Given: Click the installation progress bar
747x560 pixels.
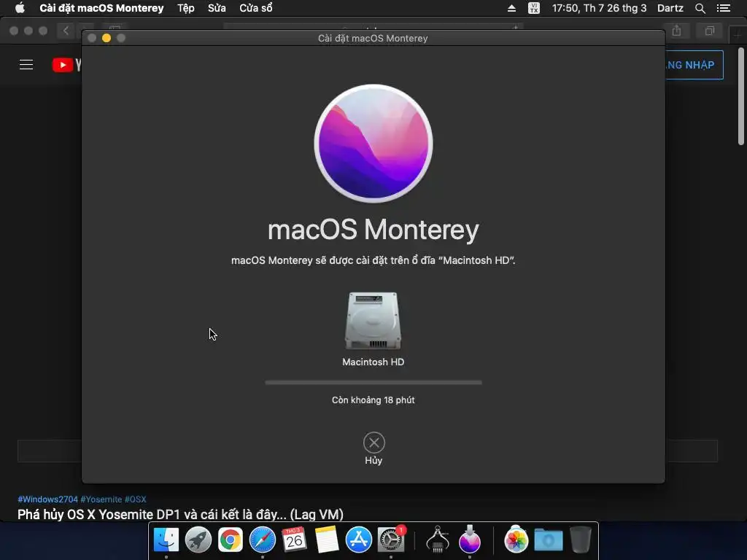Looking at the screenshot, I should click(x=373, y=382).
